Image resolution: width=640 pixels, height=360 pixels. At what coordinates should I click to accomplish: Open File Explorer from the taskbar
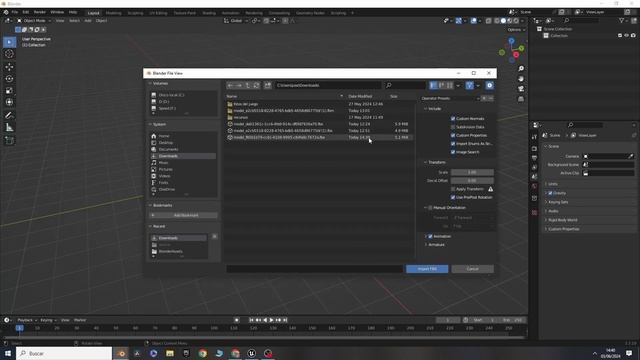(x=170, y=353)
